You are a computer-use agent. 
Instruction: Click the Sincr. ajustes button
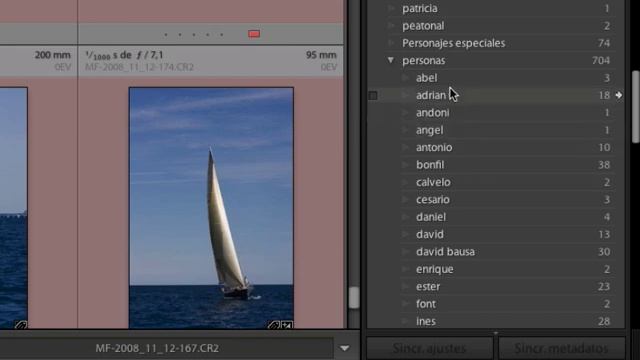click(429, 349)
